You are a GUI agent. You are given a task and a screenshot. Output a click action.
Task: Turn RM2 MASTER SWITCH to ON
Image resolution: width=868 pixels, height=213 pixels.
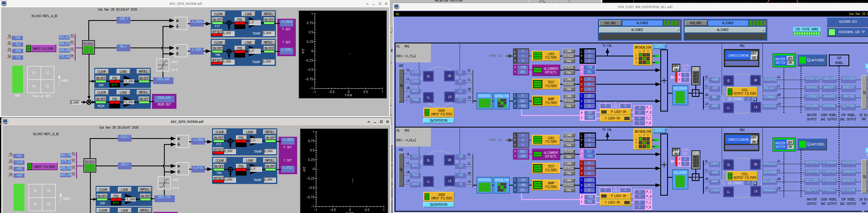point(790,147)
